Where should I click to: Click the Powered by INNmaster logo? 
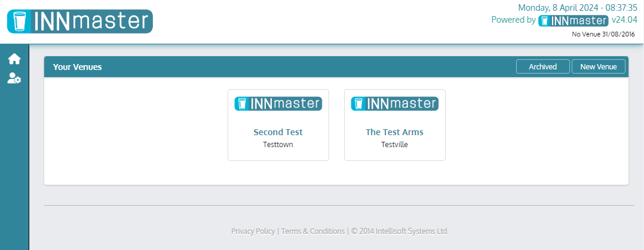point(573,20)
